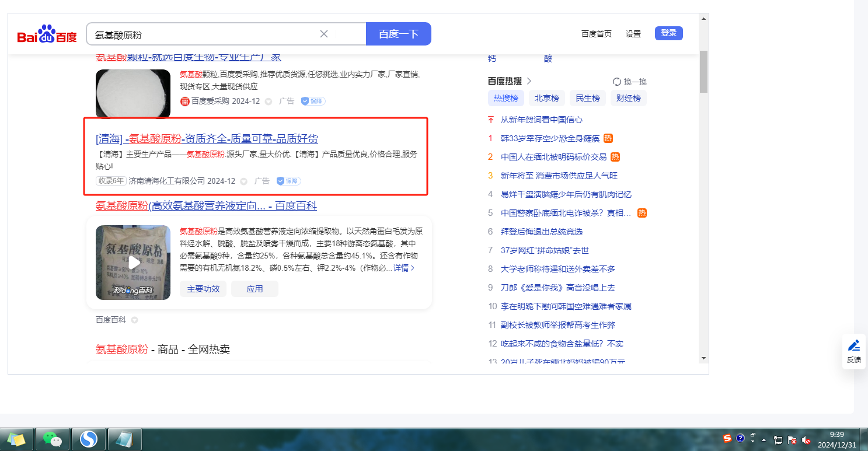Expand the dropdown arrow beside 百度爱采购 2024-12

(269, 102)
